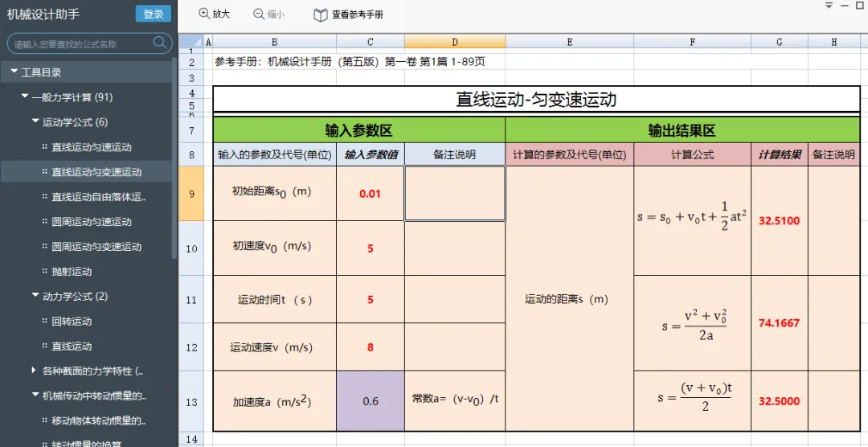This screenshot has width=868, height=447.
Task: Collapse the 动力学公式 (2) node
Action: (35, 296)
